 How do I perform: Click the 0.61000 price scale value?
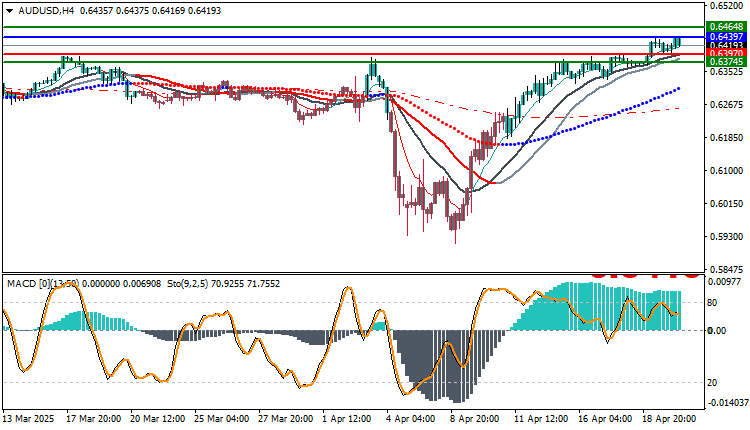[x=726, y=171]
